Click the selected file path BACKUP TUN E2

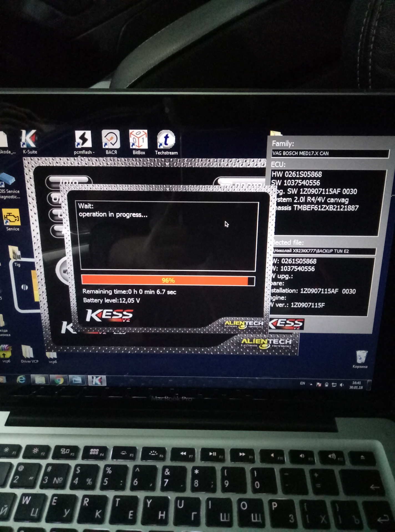[x=324, y=251]
